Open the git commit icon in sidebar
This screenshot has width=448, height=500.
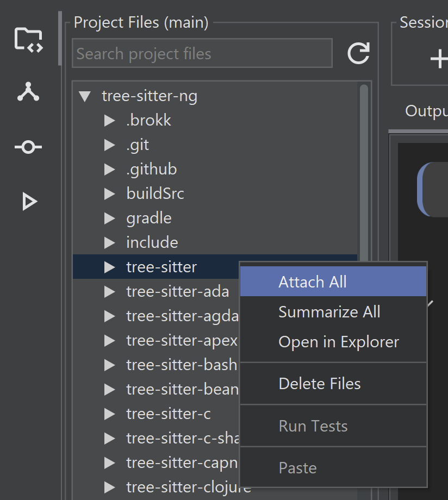click(28, 147)
